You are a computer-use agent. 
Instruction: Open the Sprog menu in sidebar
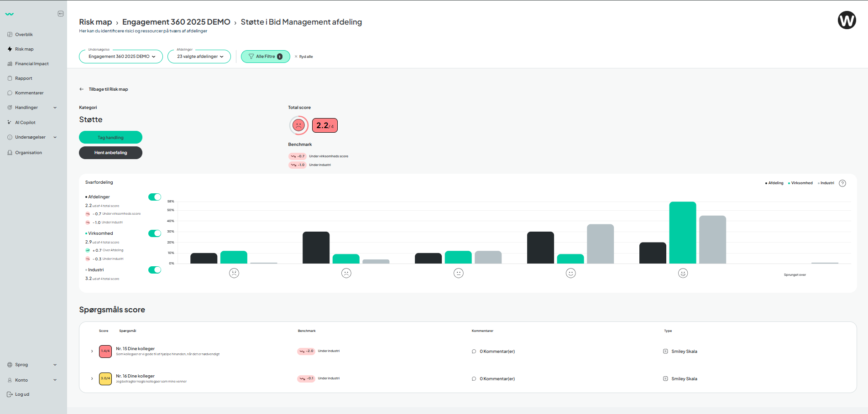point(32,365)
